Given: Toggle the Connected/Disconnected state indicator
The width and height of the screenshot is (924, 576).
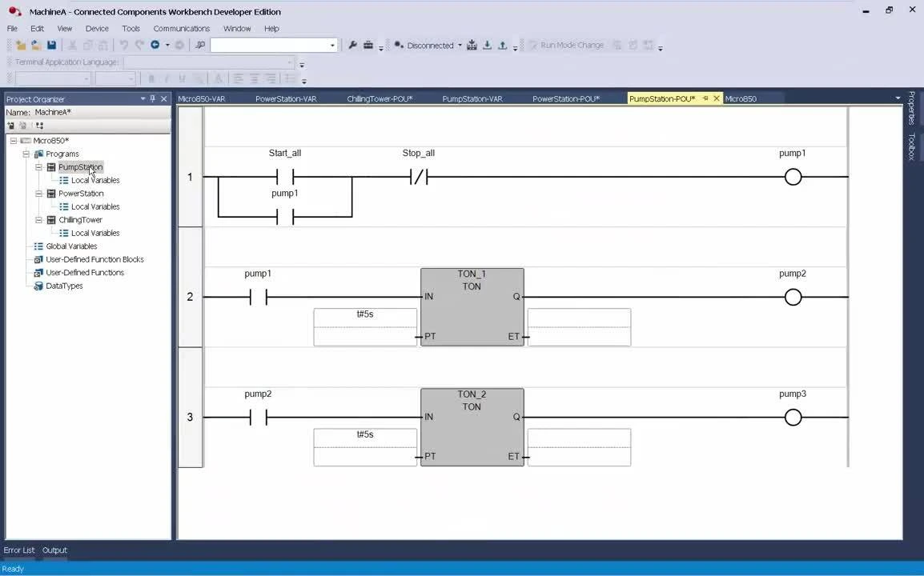Looking at the screenshot, I should (399, 45).
